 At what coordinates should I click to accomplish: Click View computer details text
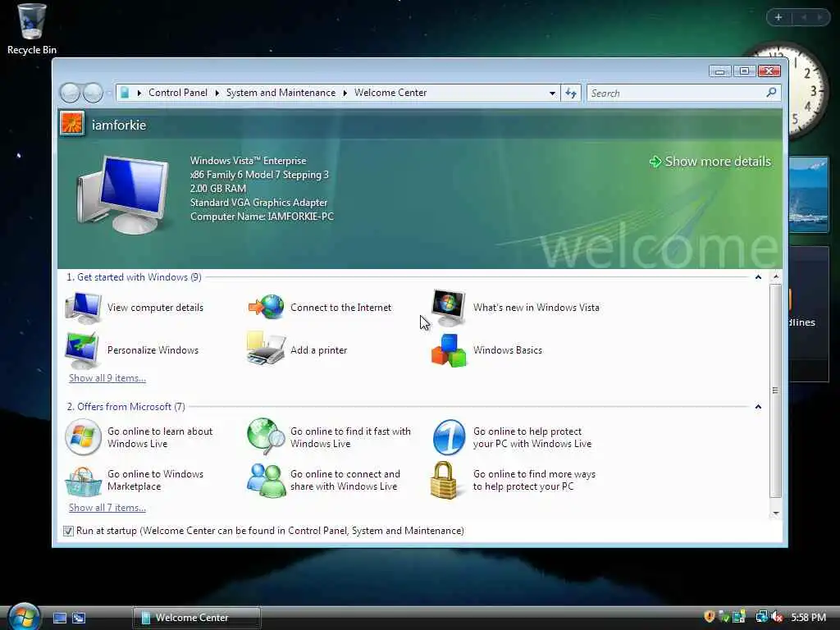point(155,308)
